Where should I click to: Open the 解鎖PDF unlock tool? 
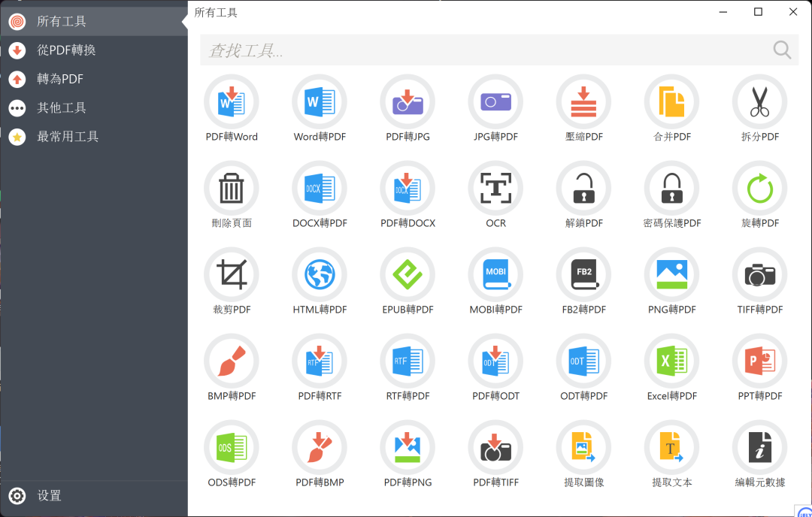tap(583, 189)
